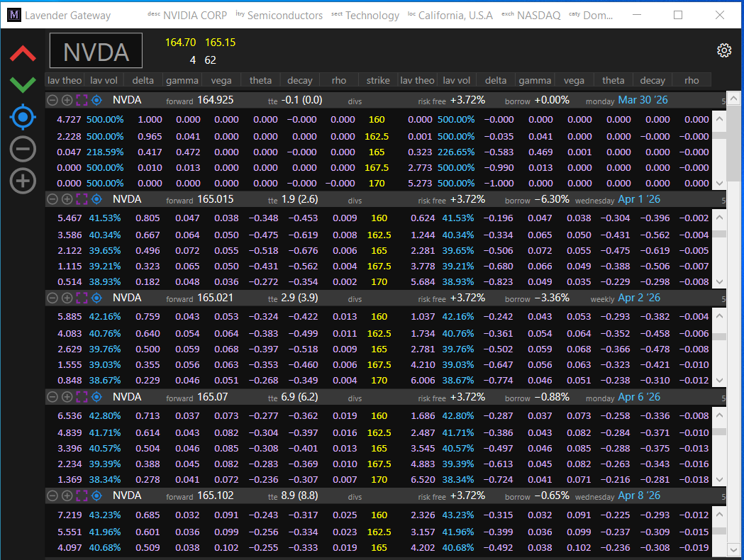Click purple brackets icon on Apr 6 '26 header
The height and width of the screenshot is (560, 744).
(x=81, y=397)
